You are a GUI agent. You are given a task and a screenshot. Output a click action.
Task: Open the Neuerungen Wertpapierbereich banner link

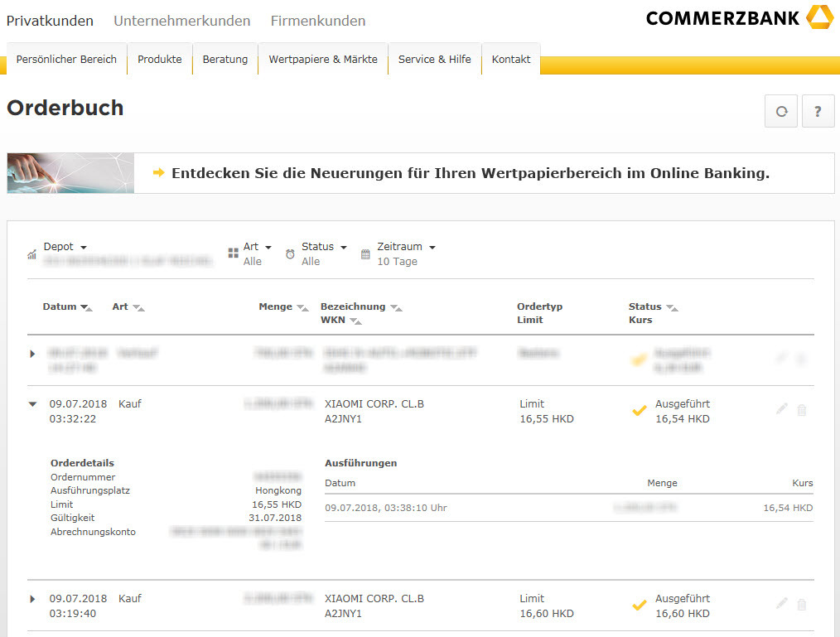click(x=471, y=173)
